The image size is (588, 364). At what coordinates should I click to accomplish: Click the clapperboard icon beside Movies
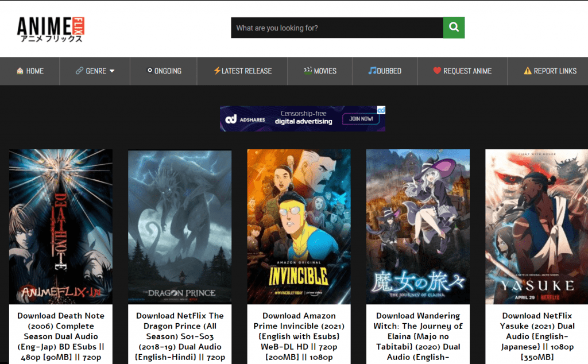(308, 71)
